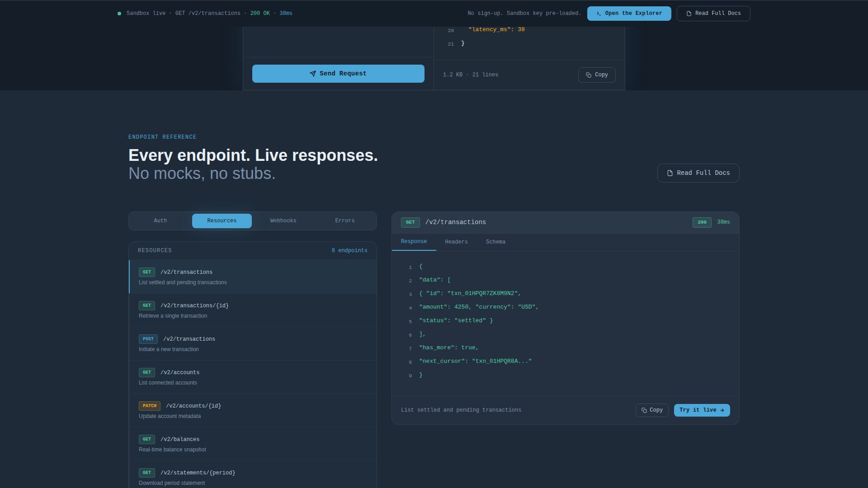Click the green sandbox live status dot
Image resolution: width=868 pixels, height=488 pixels.
point(119,14)
